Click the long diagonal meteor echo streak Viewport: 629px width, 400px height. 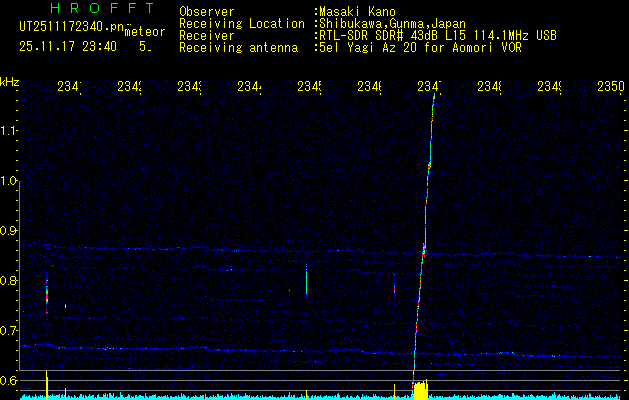[425, 230]
